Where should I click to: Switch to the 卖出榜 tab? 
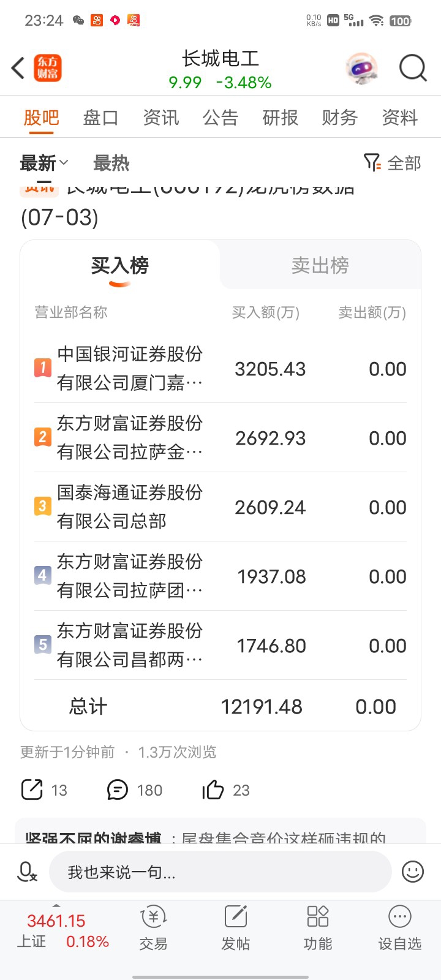pos(320,265)
